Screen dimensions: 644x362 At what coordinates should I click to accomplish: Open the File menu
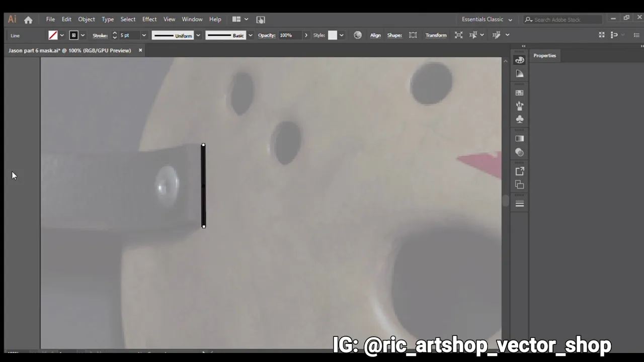tap(50, 19)
